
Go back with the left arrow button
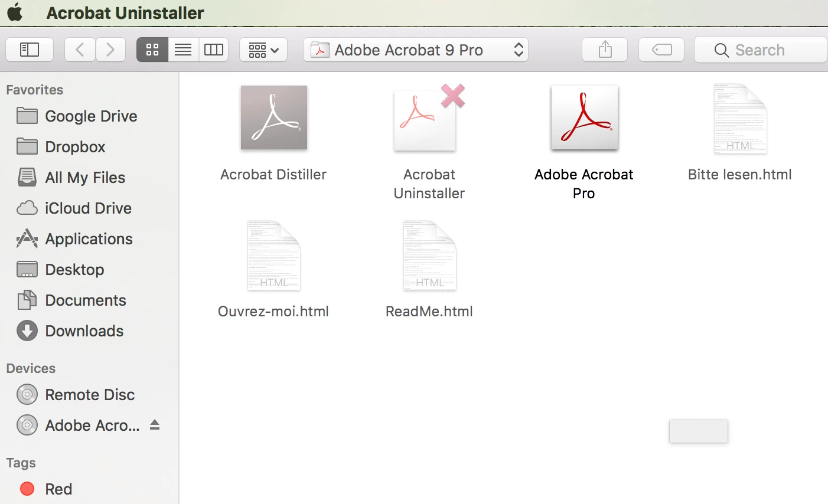point(80,50)
